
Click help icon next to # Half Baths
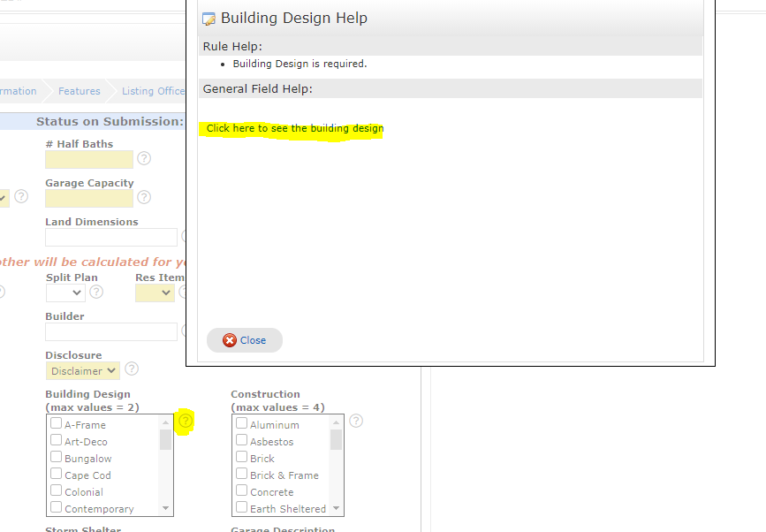(x=144, y=159)
